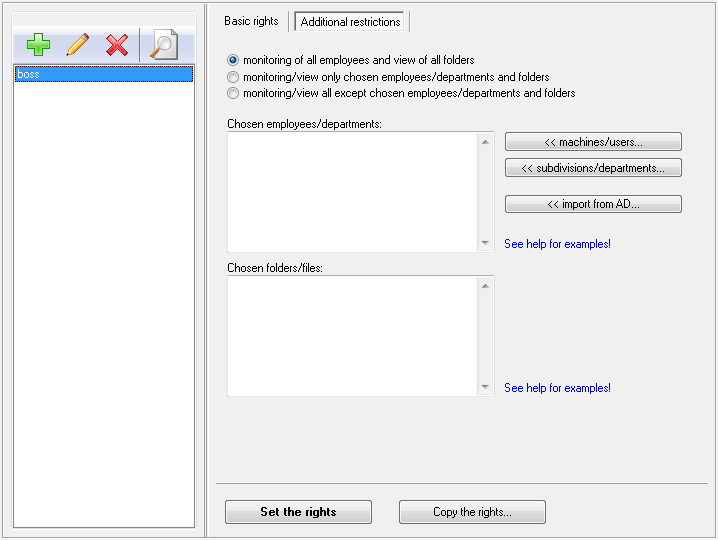718x540 pixels.
Task: Click inside the Chosen employees/departments text area
Action: coord(352,192)
